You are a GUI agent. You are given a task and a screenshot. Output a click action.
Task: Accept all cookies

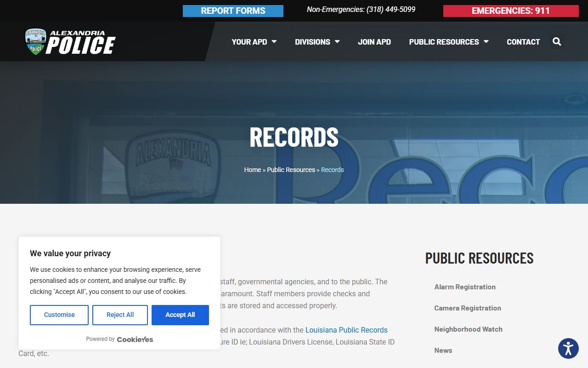coord(180,315)
